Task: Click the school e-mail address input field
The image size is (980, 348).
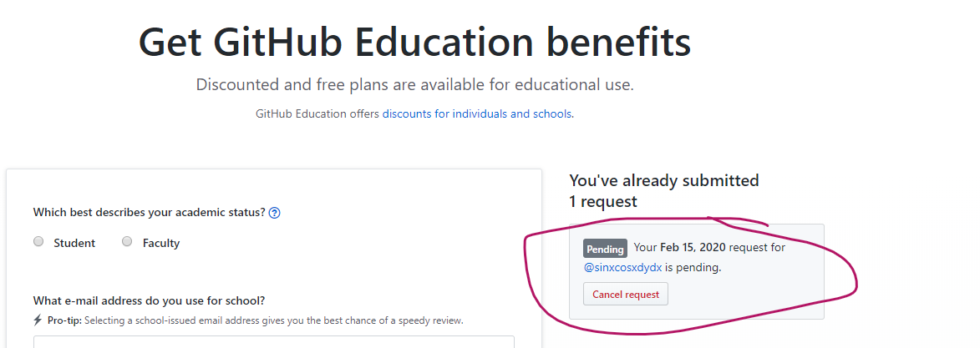Action: click(x=273, y=341)
